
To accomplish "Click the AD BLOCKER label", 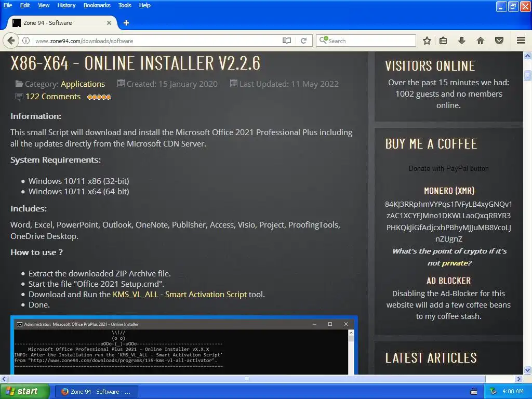I will pos(448,281).
